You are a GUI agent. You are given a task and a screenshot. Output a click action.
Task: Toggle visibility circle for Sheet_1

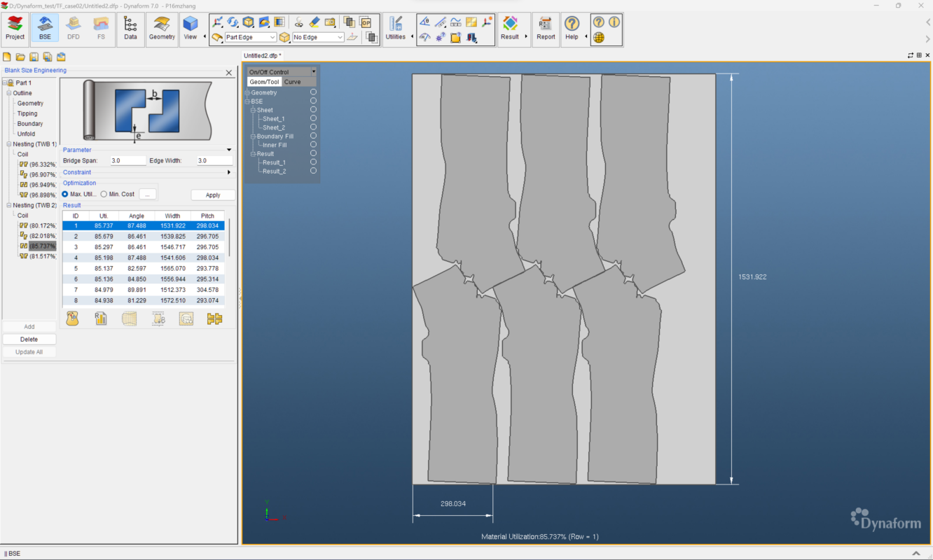point(313,118)
